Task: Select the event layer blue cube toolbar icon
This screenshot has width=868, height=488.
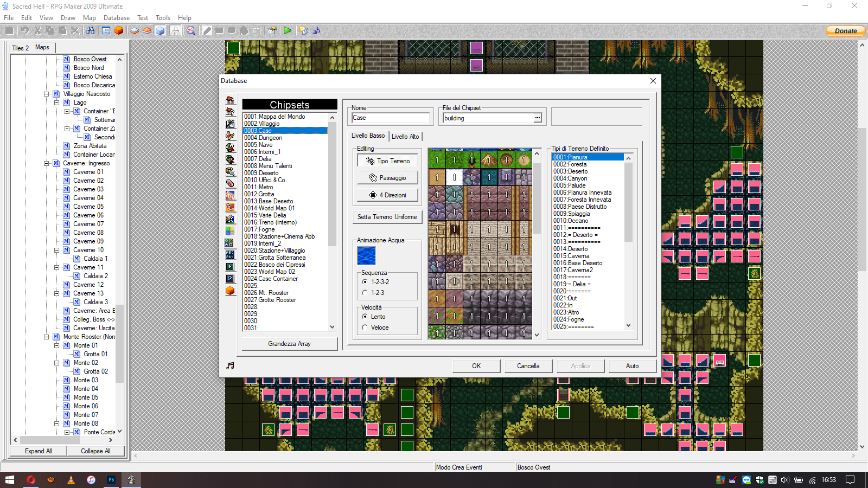Action: 160,30
